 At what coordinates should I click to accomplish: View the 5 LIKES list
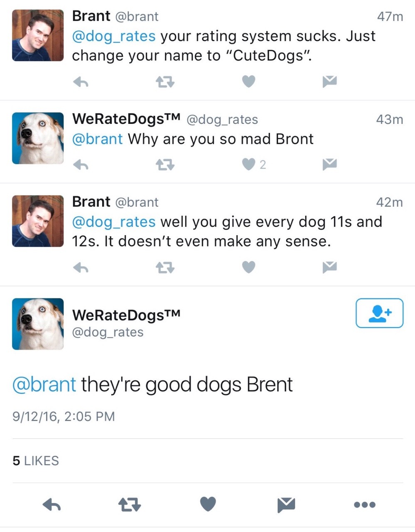tap(36, 461)
